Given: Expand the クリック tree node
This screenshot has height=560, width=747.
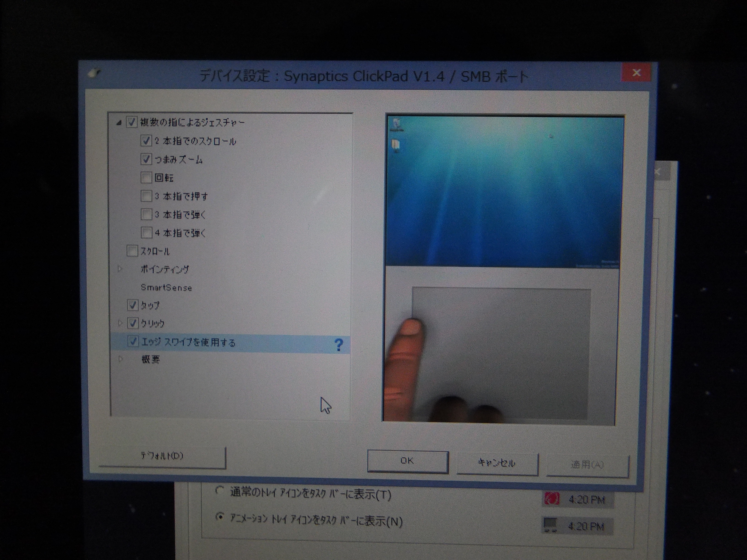Looking at the screenshot, I should click(x=120, y=323).
